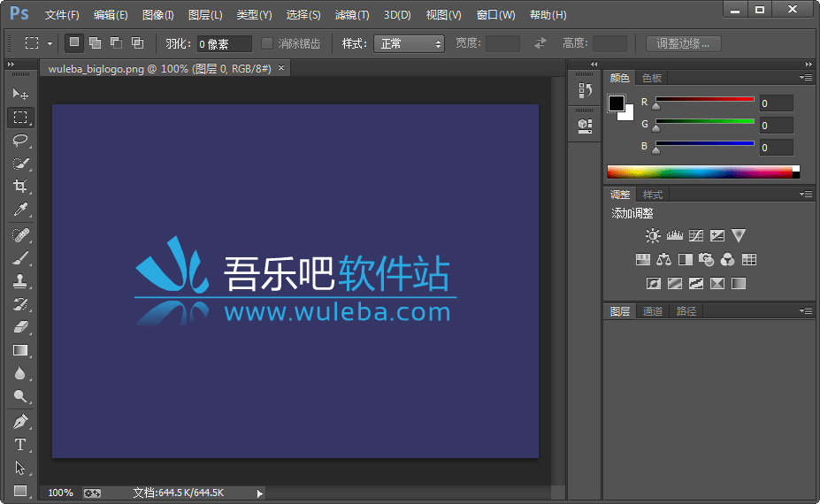Close the wuleba_biglogo.png document tab
Image resolution: width=820 pixels, height=504 pixels.
(x=281, y=68)
